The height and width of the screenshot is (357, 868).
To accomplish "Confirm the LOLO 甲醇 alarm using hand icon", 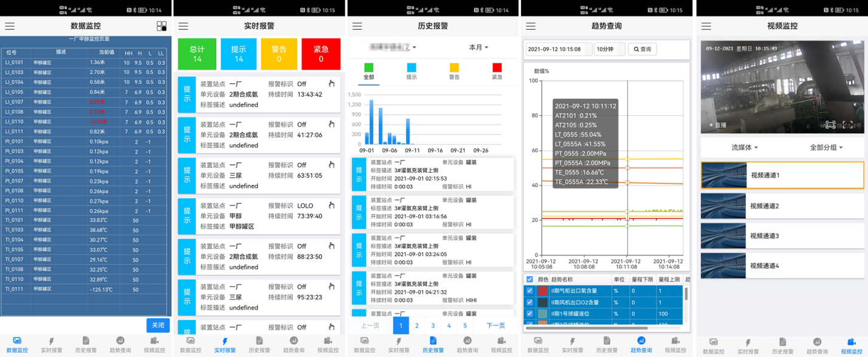I will (x=331, y=206).
